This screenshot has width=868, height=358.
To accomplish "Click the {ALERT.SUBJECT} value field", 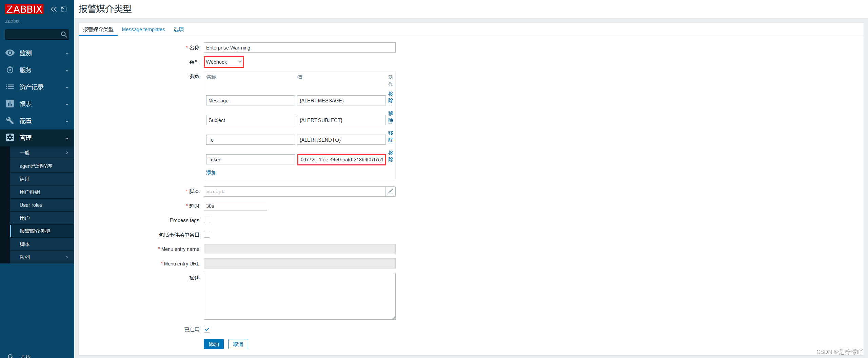I will click(x=341, y=120).
